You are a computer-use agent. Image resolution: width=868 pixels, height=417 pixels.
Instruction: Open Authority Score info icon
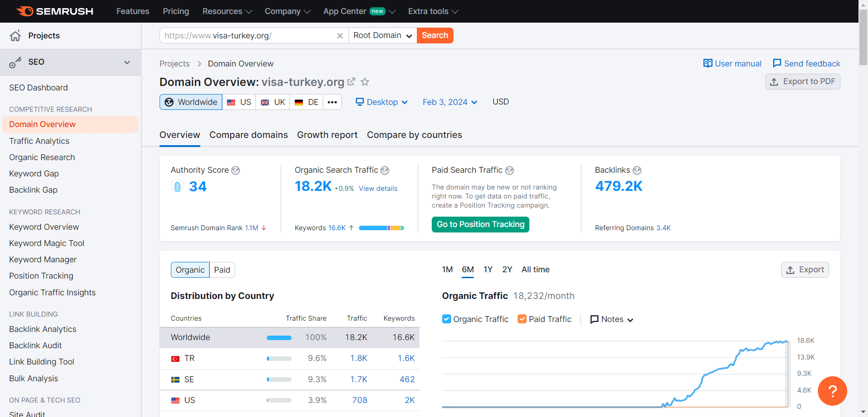(x=236, y=171)
